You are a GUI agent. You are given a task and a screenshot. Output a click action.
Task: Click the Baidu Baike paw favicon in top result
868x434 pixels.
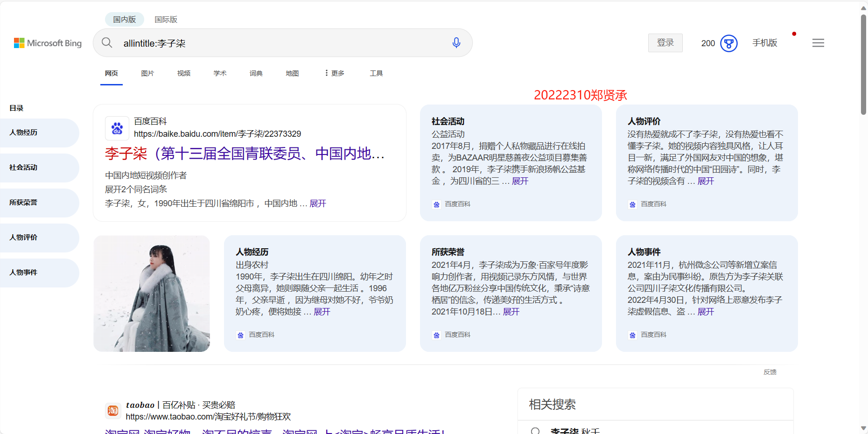pos(117,128)
